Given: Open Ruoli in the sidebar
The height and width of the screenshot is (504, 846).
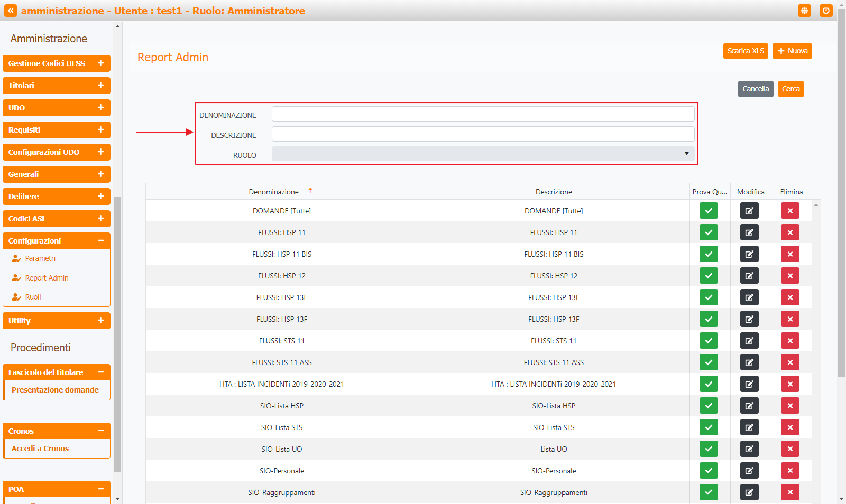Looking at the screenshot, I should [x=33, y=297].
